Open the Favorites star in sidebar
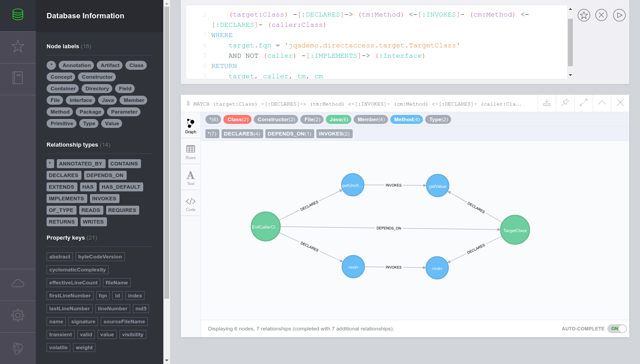The image size is (640, 364). point(18,47)
